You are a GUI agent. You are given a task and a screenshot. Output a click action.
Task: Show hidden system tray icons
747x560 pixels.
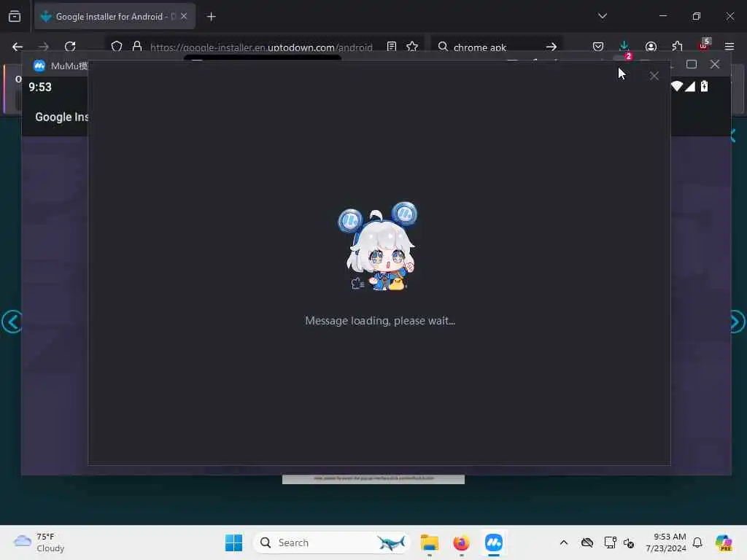(x=564, y=542)
